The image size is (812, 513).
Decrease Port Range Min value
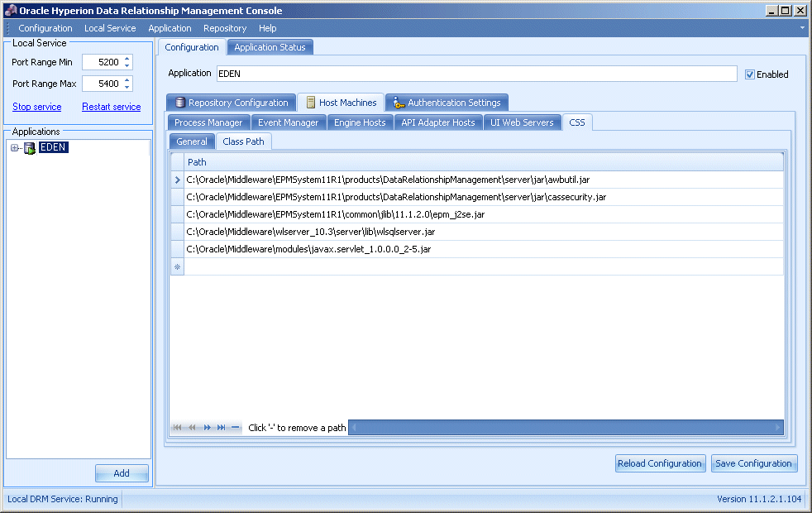click(127, 66)
